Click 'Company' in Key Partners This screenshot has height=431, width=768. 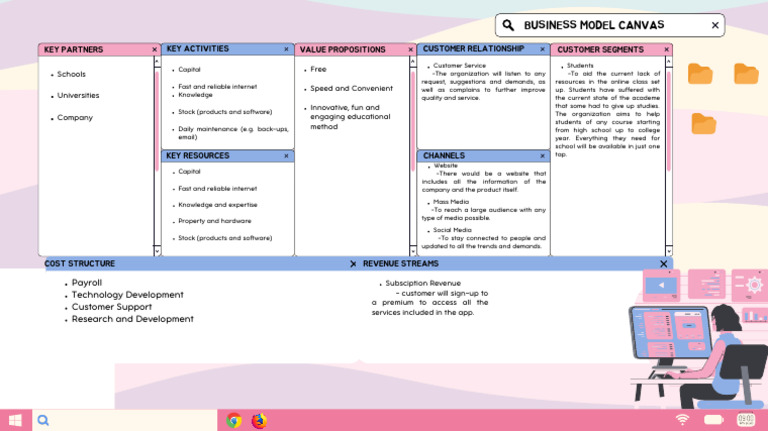pos(74,118)
